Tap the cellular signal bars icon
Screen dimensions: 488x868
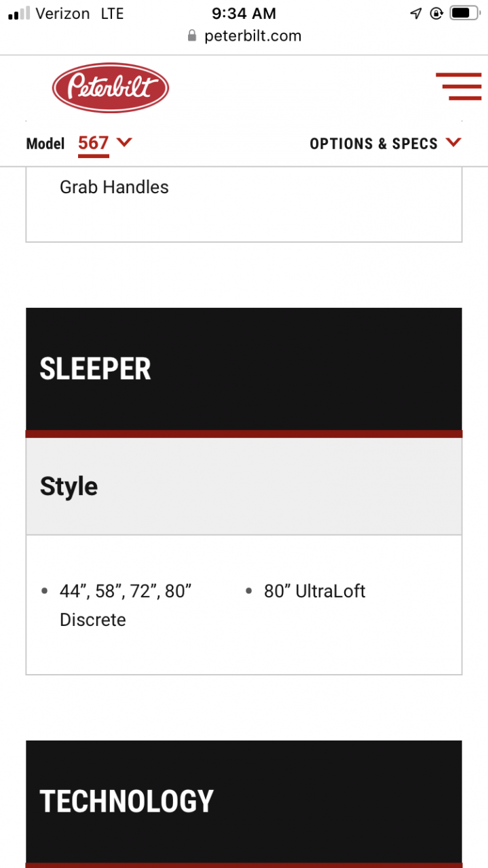click(x=19, y=14)
